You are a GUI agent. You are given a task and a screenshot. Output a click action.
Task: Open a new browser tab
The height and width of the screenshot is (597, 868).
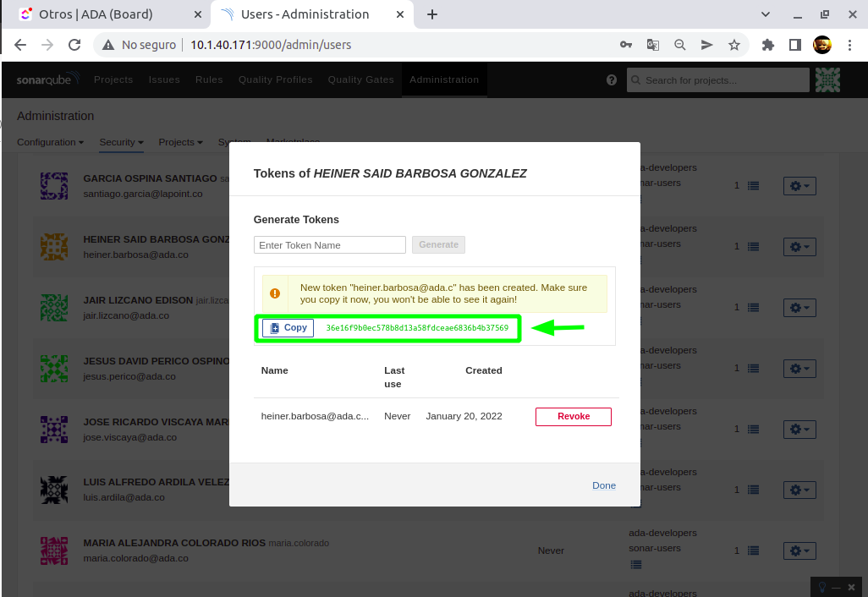432,14
